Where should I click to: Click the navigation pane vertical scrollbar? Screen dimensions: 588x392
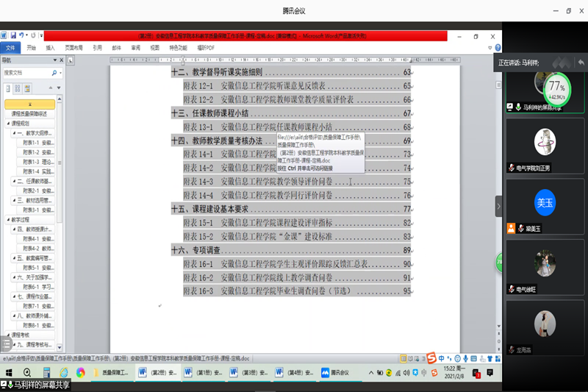pos(60,221)
